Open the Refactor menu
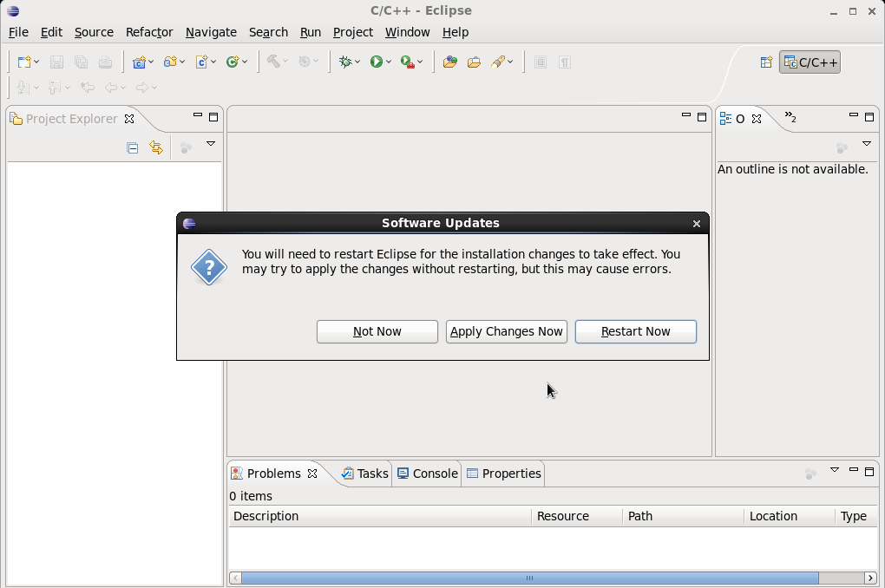Image resolution: width=885 pixels, height=588 pixels. pos(149,32)
